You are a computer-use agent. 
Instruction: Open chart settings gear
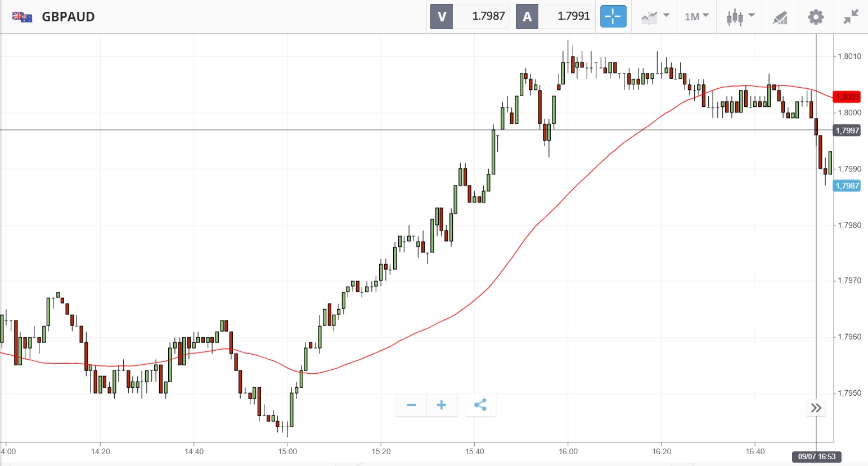click(x=816, y=17)
